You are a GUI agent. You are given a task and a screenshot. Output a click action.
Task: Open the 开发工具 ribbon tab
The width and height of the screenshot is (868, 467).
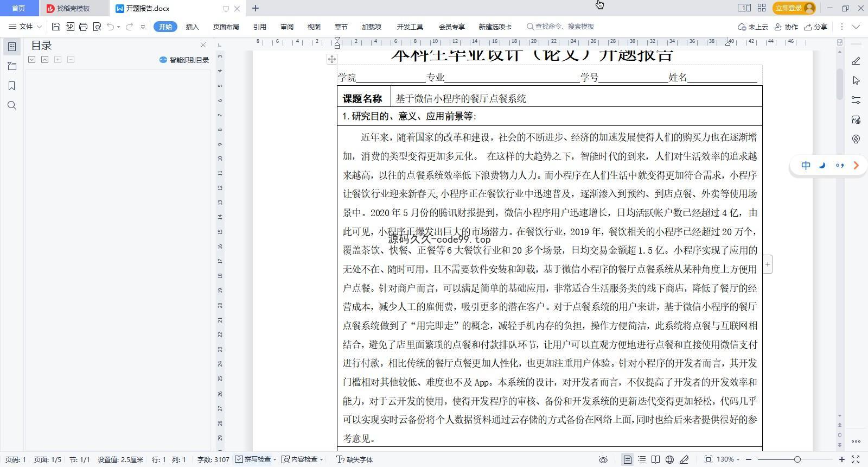[x=410, y=27]
